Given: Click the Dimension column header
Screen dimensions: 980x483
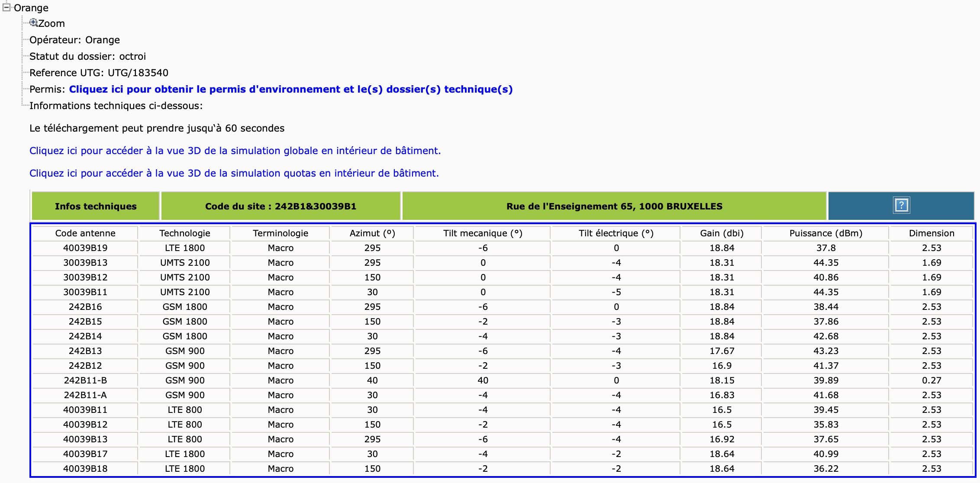Looking at the screenshot, I should tap(932, 233).
